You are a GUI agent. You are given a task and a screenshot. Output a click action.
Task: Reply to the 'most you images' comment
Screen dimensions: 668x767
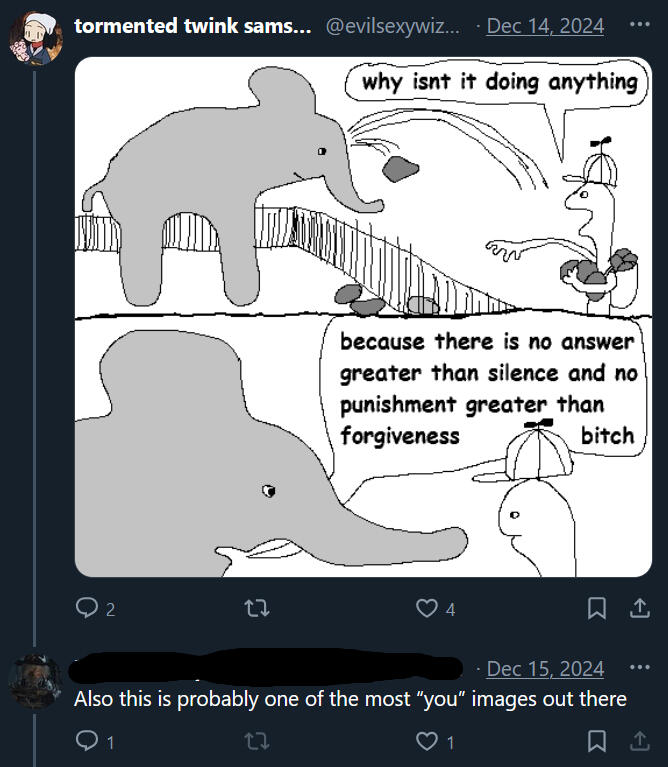[86, 742]
